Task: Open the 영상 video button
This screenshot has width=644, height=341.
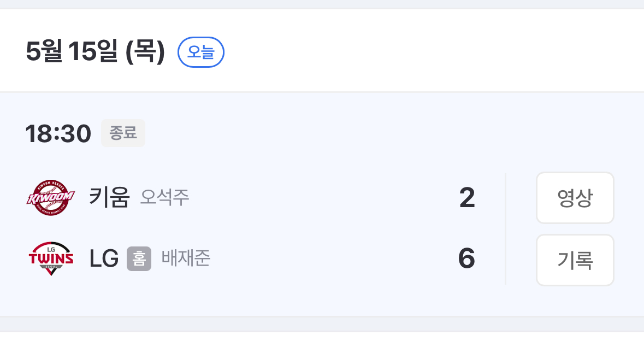Action: coord(575,198)
